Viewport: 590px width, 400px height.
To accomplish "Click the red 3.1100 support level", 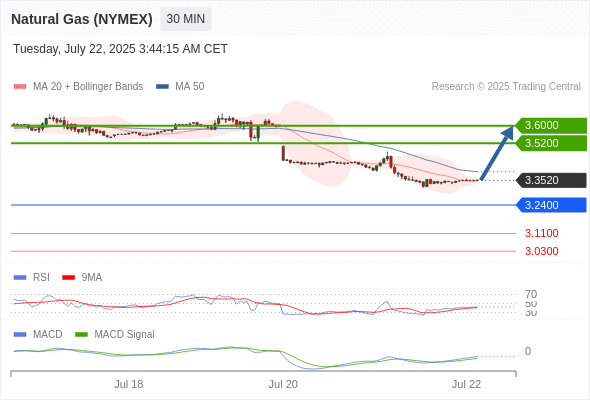I will pyautogui.click(x=541, y=233).
